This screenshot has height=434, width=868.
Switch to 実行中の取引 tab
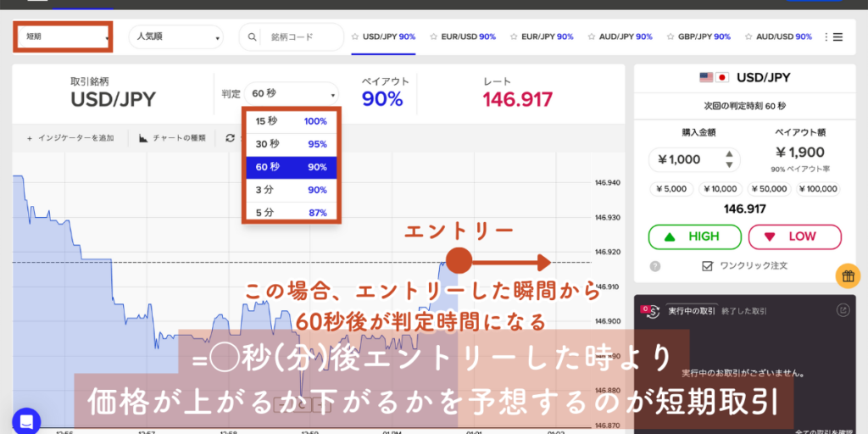692,311
